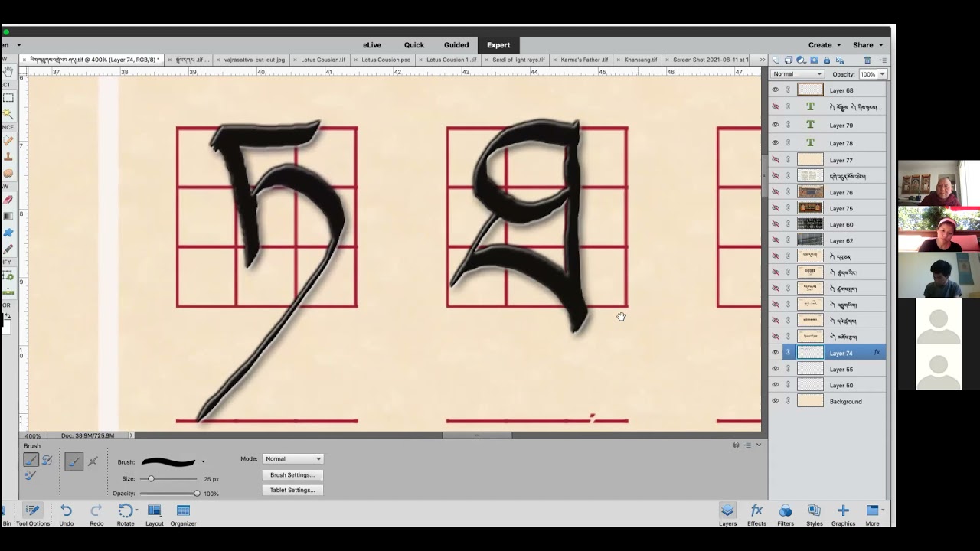Hide Layer 78 with its eye icon
The height and width of the screenshot is (551, 980).
click(775, 142)
